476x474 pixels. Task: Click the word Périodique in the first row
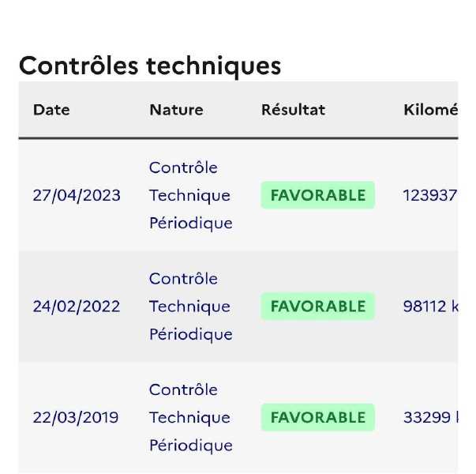coord(191,224)
